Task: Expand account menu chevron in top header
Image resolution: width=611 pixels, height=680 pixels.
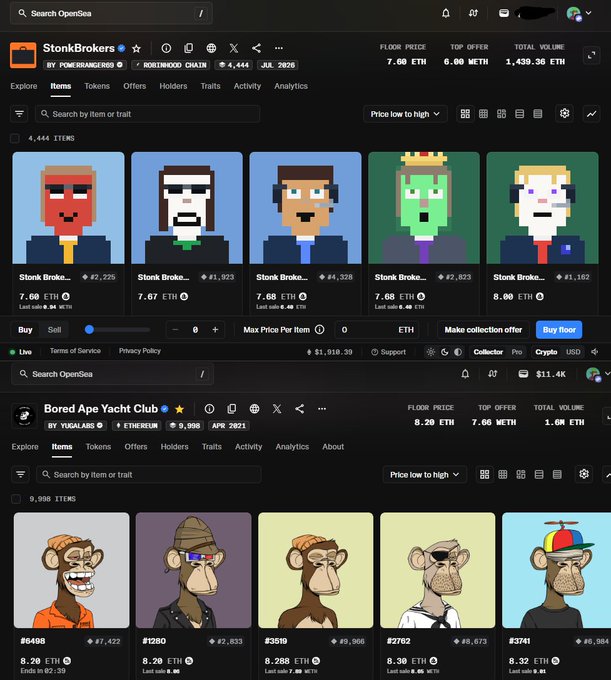Action: (x=588, y=13)
